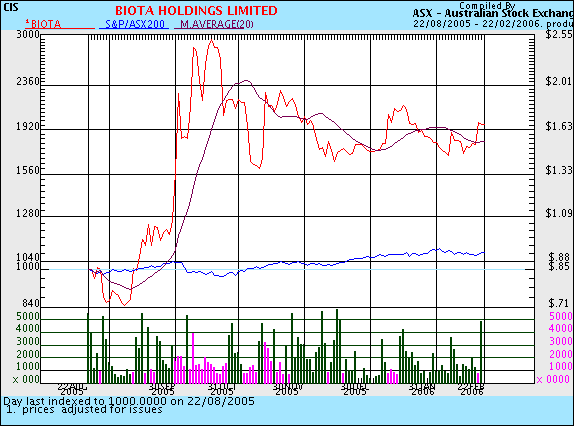This screenshot has height=426, width=574.
Task: Click the magenta x 0000 unit label
Action: (555, 380)
